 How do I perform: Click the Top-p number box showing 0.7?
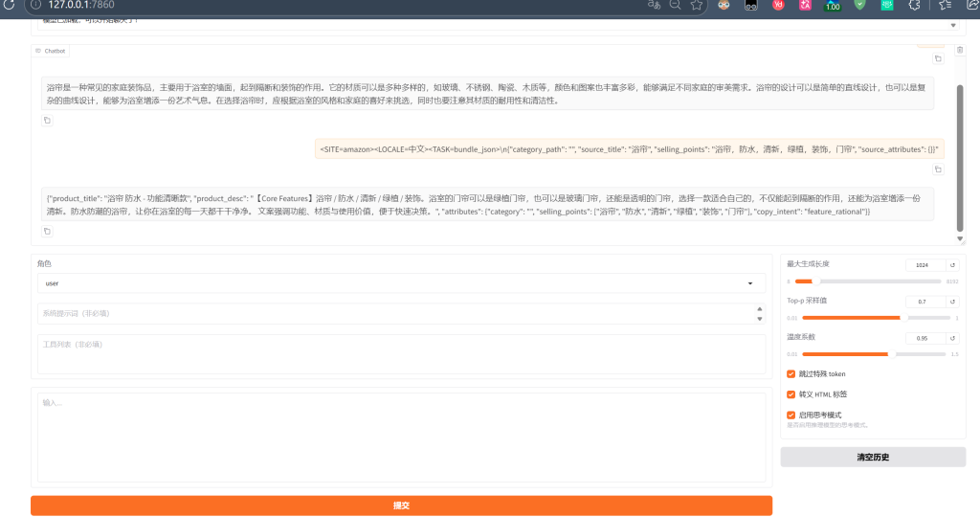click(x=925, y=302)
